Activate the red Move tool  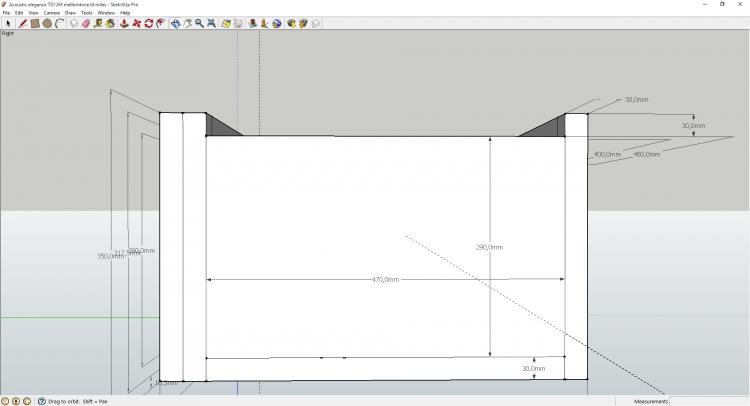click(136, 23)
